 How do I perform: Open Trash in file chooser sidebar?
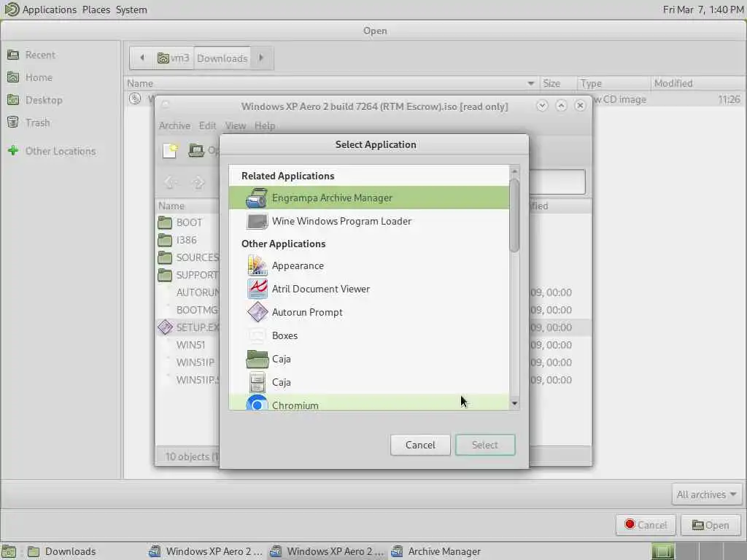37,122
